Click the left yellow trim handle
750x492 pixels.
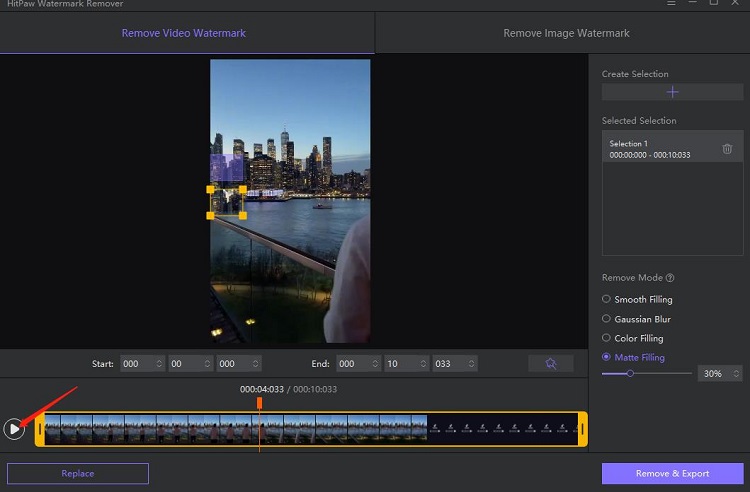[x=40, y=429]
